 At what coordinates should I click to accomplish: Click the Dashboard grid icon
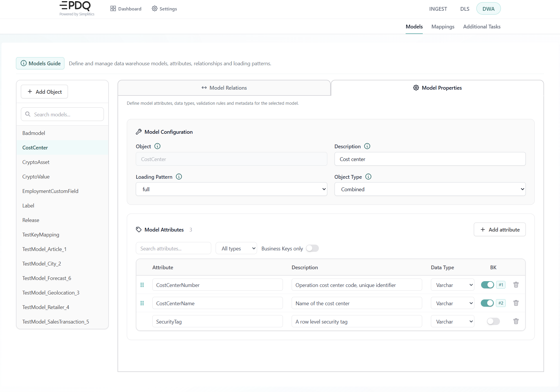pos(113,8)
